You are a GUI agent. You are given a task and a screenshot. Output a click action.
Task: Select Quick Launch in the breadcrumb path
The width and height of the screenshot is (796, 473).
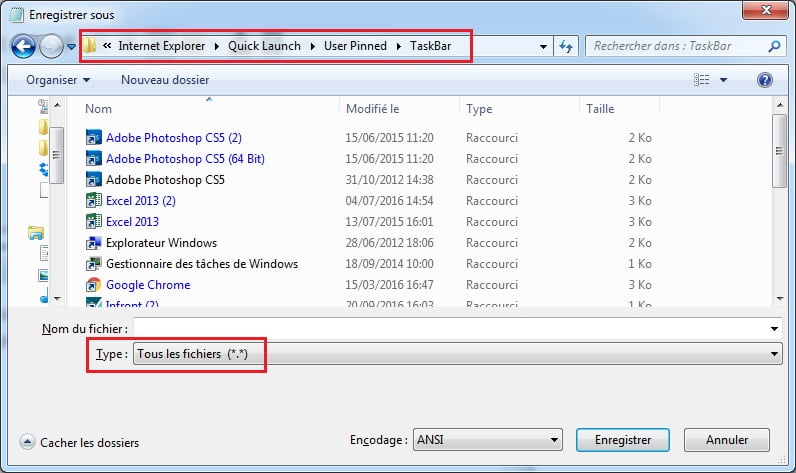tap(264, 46)
